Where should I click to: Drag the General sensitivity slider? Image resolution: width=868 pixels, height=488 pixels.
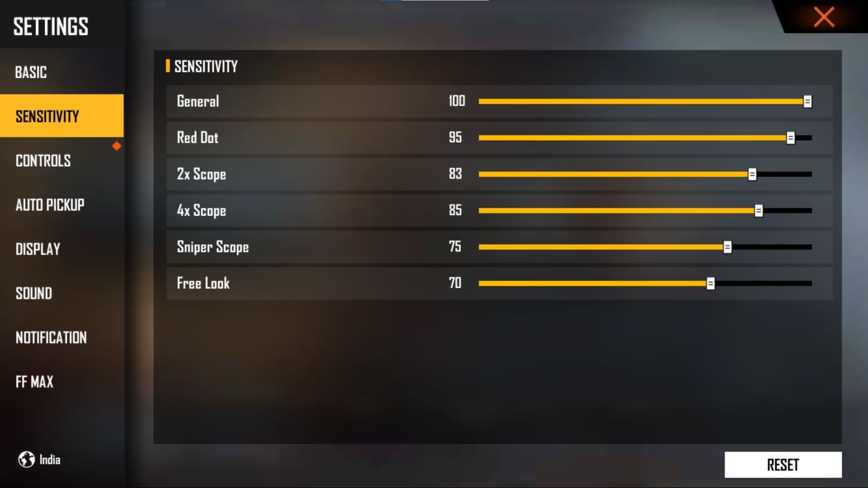(807, 101)
